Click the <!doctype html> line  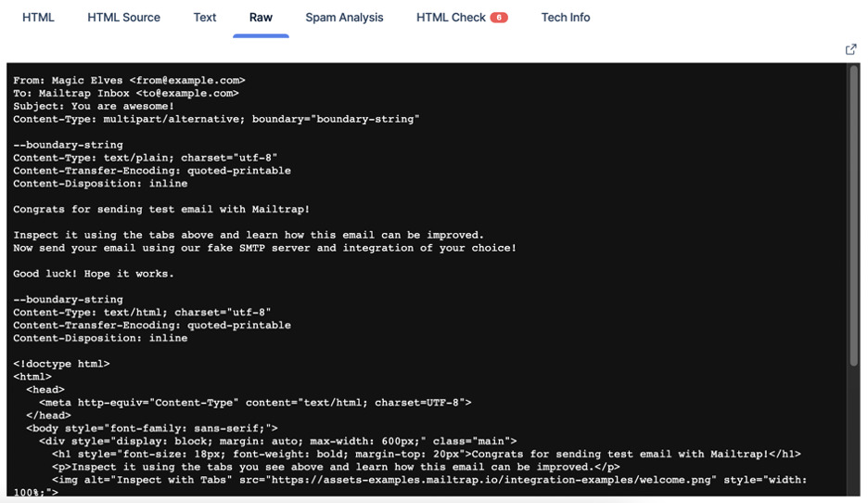click(x=61, y=364)
